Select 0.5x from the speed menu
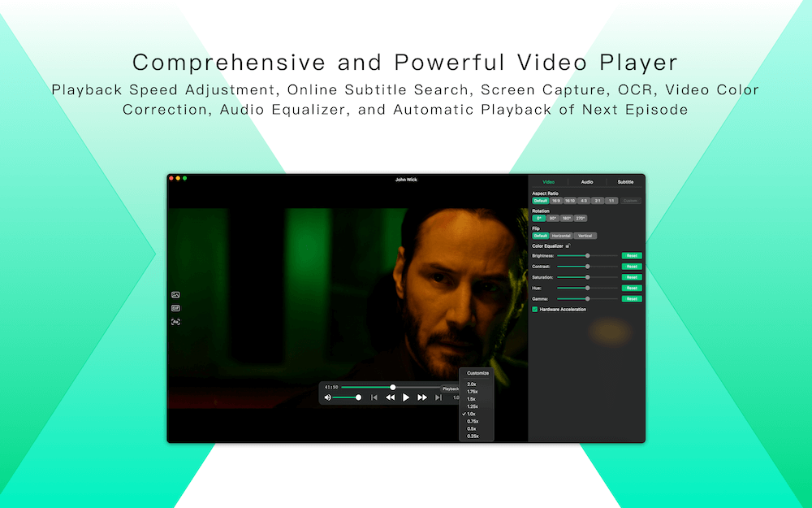The image size is (812, 508). pos(471,428)
